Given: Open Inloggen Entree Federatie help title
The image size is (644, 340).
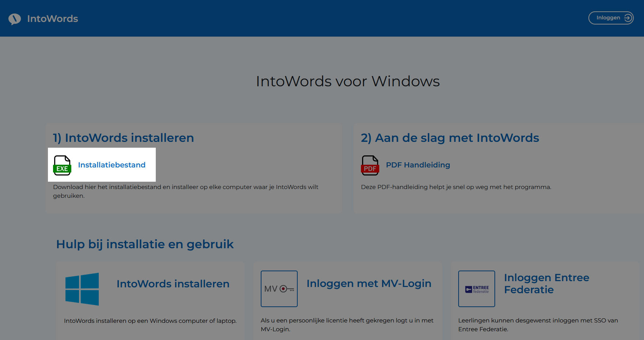Looking at the screenshot, I should click(x=547, y=284).
